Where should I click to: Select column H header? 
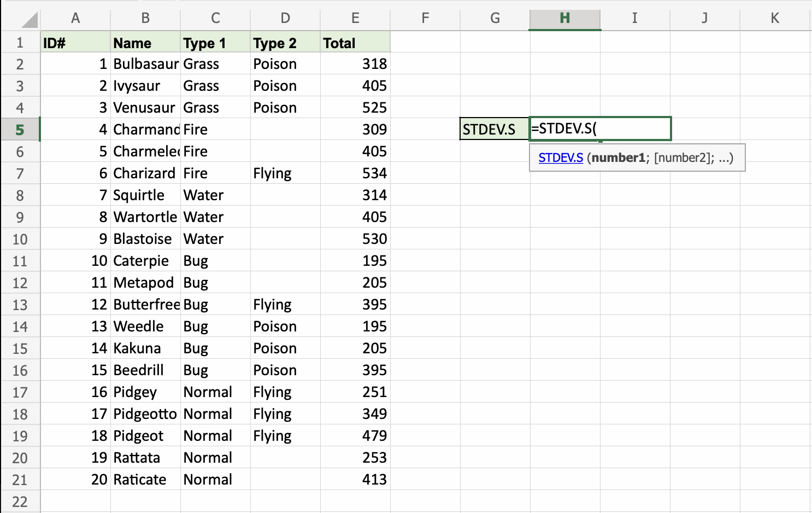pos(564,18)
